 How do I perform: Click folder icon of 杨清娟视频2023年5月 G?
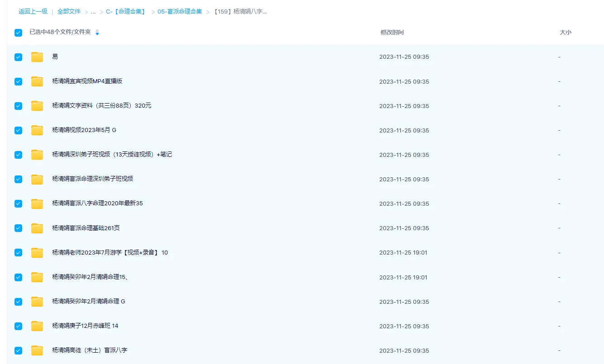click(37, 130)
